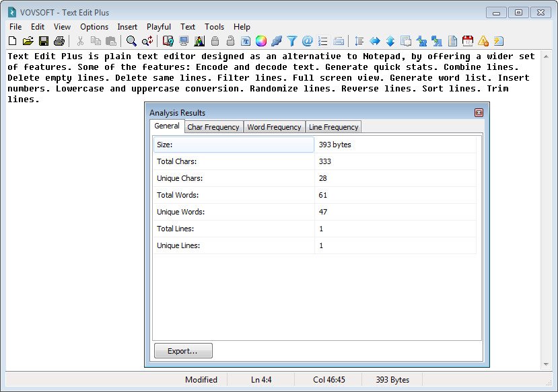Cut selection with scissors icon
Screen dimensions: 558x392
click(x=80, y=41)
